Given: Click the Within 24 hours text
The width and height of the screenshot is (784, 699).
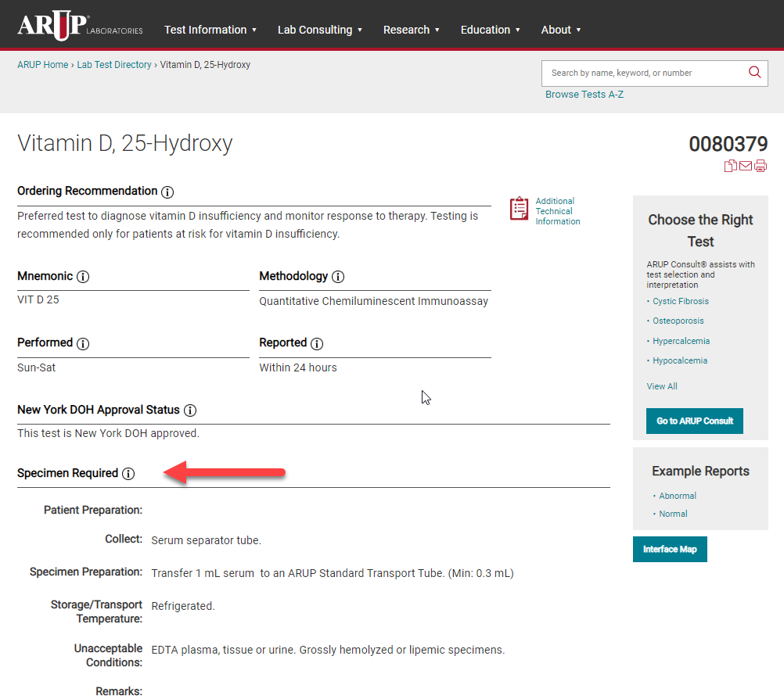Looking at the screenshot, I should (298, 367).
